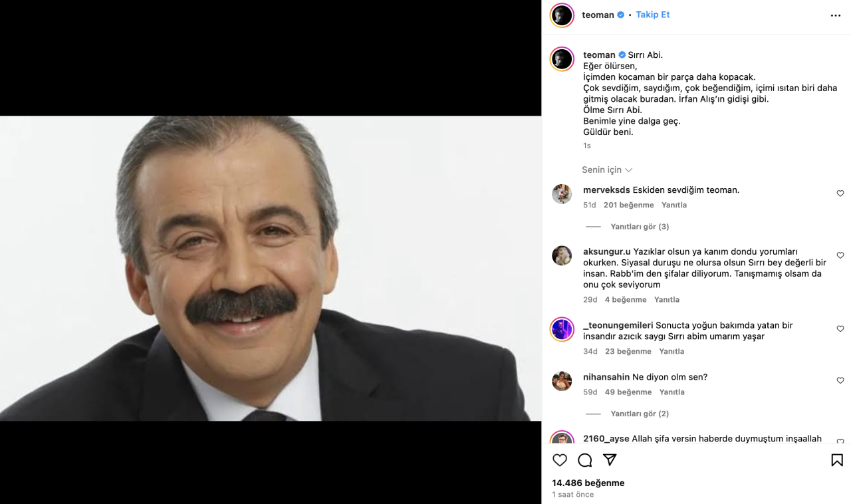Screen dimensions: 851x504
Task: Like nihansahin's comment with the heart
Action: click(840, 380)
